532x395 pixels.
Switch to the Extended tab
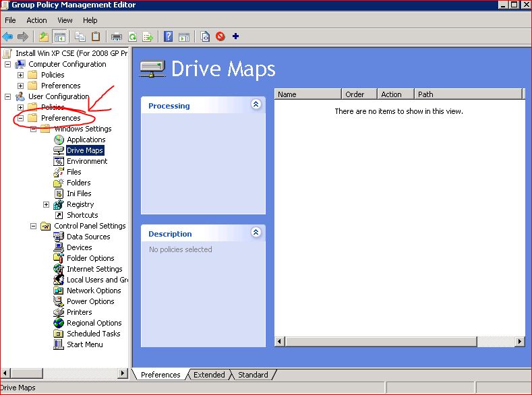click(209, 375)
